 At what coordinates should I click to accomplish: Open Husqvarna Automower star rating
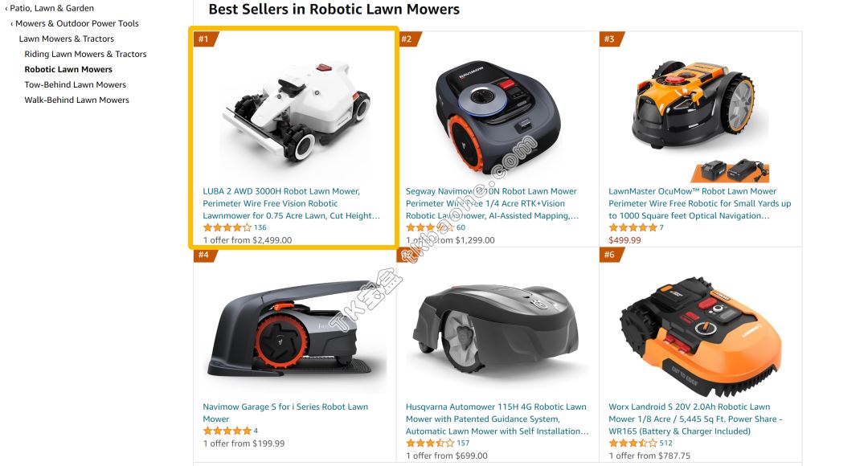tap(430, 443)
